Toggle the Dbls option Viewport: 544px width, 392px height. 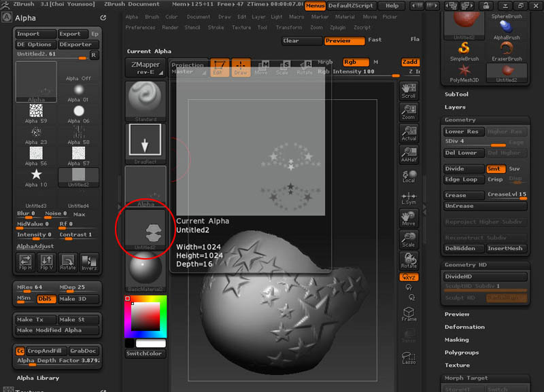coord(46,299)
